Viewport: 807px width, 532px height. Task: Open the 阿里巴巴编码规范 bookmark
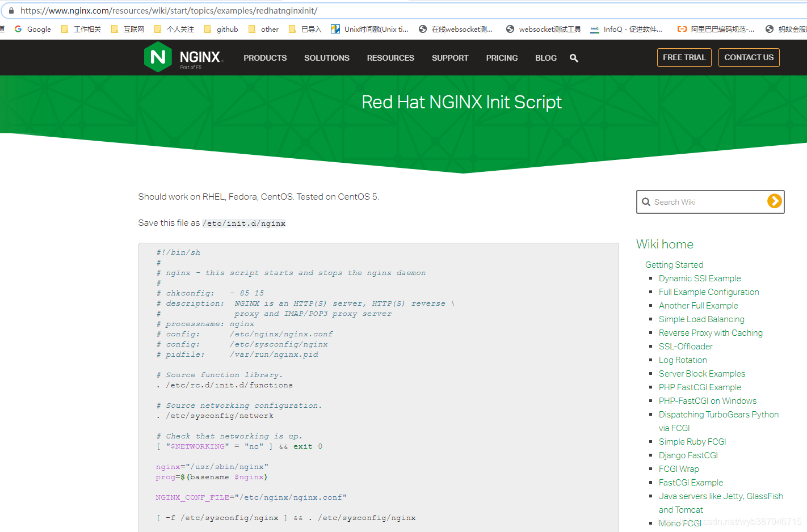(x=716, y=29)
